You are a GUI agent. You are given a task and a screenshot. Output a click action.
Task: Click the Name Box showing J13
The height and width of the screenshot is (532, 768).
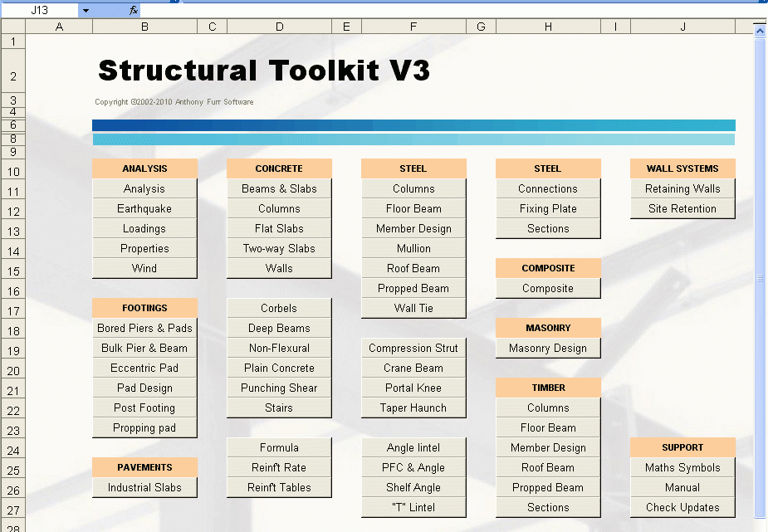pos(40,10)
